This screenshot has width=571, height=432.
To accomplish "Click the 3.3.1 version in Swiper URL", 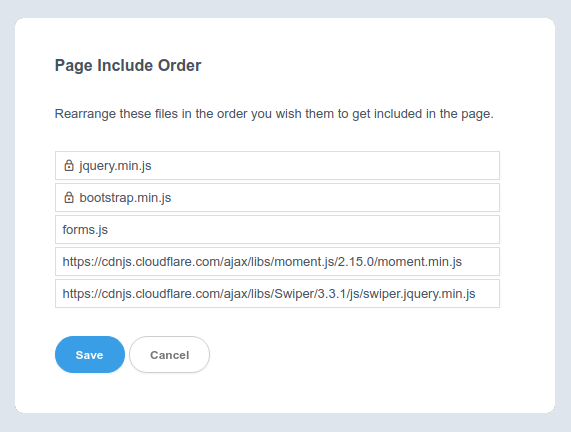I will [331, 294].
